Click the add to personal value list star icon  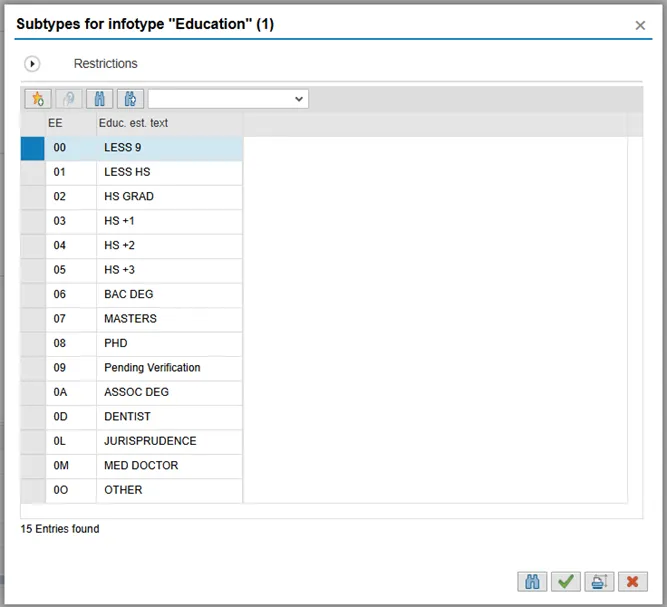38,99
